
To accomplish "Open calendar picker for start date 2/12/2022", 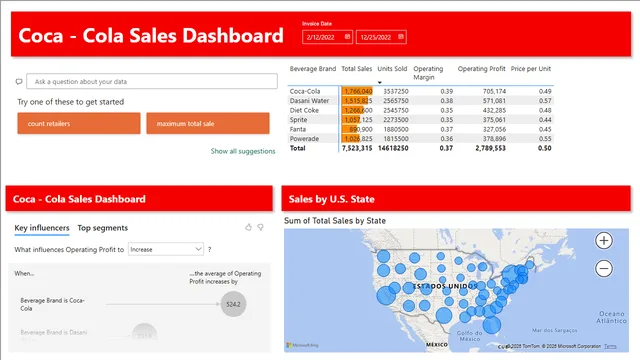I will coord(347,37).
